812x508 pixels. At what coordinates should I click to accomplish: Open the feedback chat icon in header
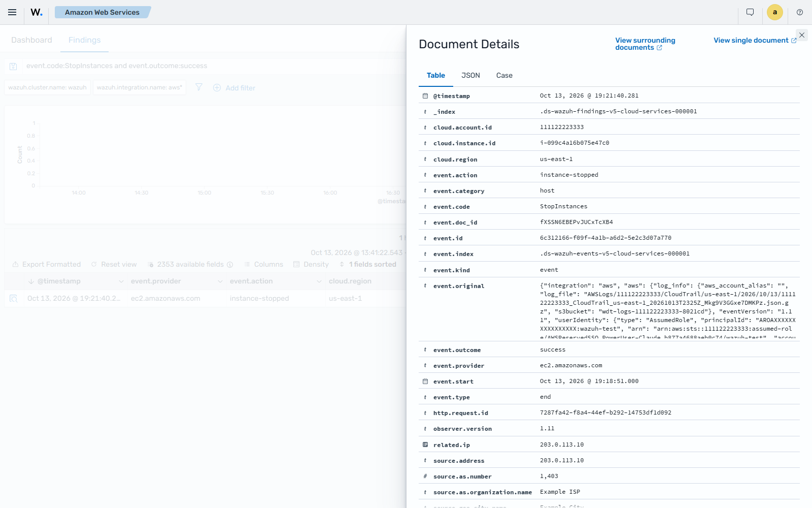click(x=750, y=12)
